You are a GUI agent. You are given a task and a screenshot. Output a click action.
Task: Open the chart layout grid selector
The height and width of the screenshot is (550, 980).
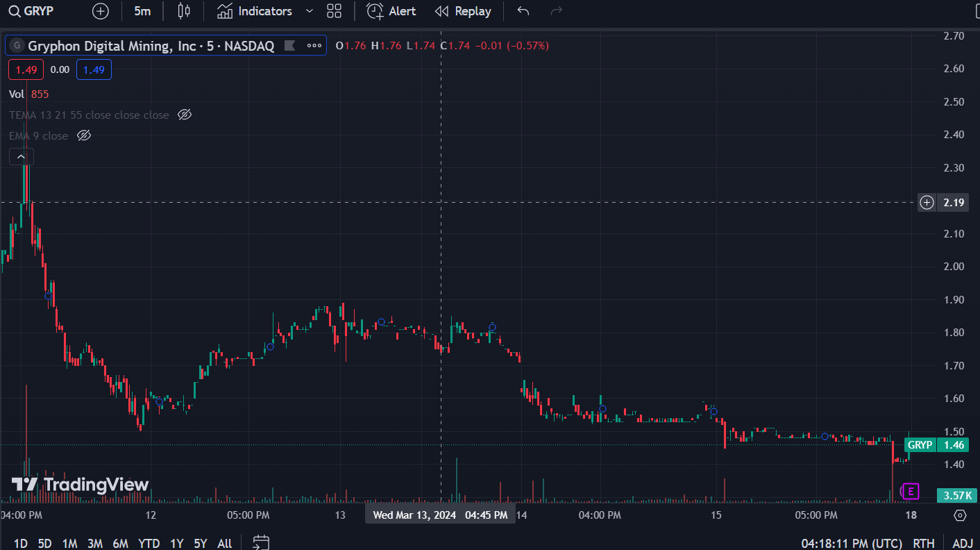point(334,11)
